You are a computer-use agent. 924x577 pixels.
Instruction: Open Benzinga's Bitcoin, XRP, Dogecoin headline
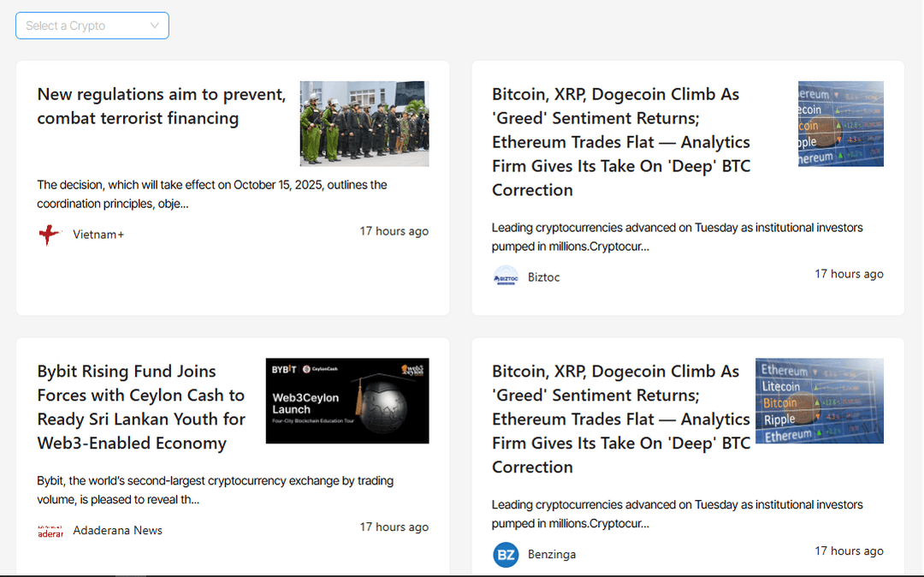point(620,419)
